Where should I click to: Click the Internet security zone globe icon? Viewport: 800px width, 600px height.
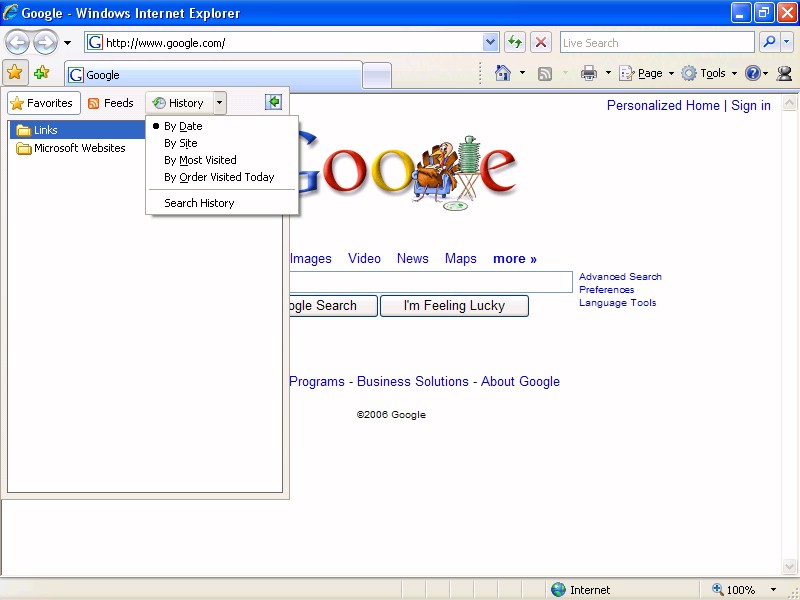[x=559, y=590]
